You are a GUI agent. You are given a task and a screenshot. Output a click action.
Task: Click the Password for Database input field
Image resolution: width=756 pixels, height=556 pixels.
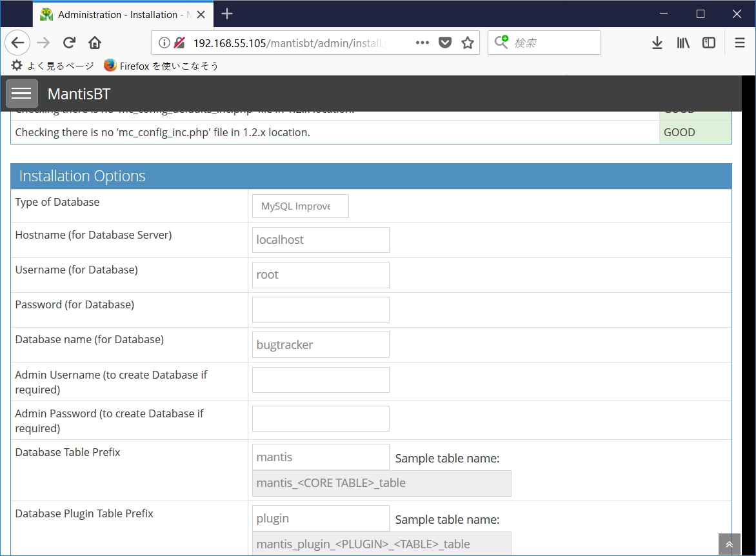[x=321, y=310]
